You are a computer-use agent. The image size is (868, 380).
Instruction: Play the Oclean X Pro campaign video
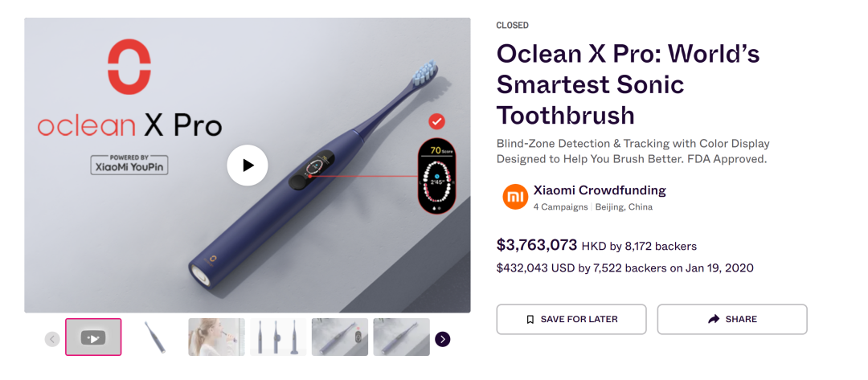click(247, 165)
